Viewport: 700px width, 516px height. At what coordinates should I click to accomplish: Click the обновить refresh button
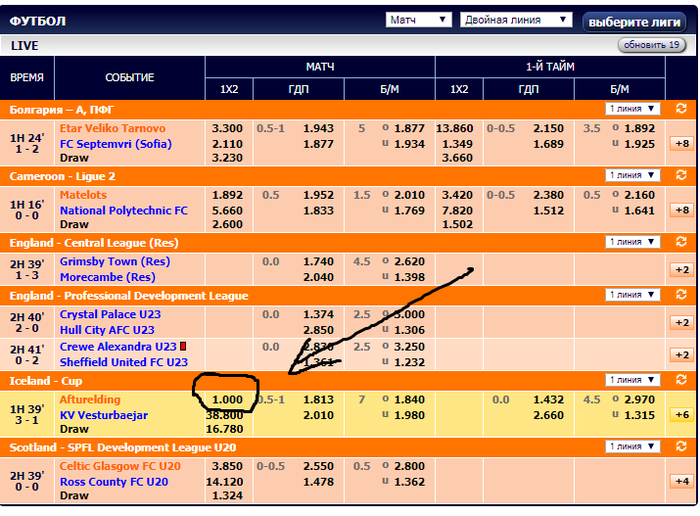point(651,45)
